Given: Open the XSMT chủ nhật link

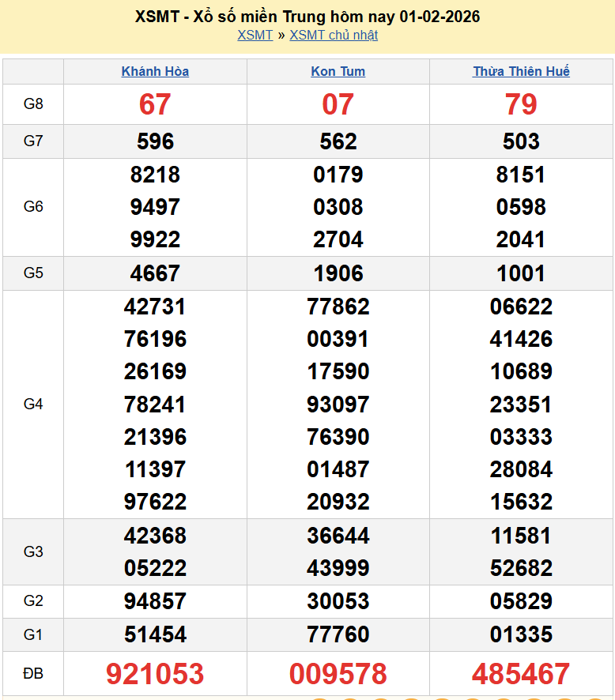Looking at the screenshot, I should (x=334, y=35).
